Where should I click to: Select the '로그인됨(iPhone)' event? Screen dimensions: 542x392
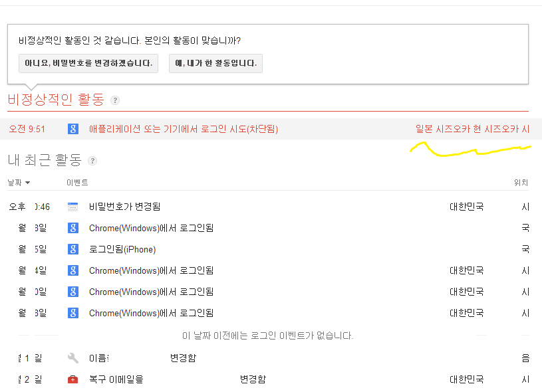coord(122,249)
